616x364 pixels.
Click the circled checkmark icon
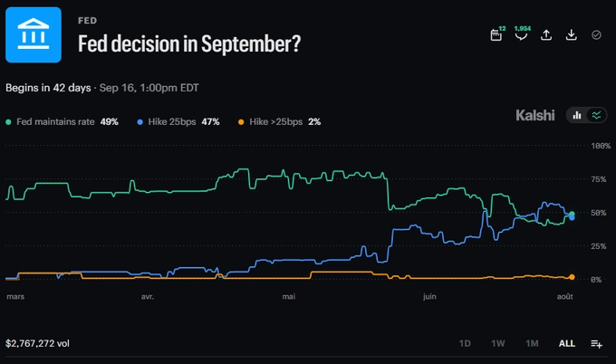pos(596,35)
